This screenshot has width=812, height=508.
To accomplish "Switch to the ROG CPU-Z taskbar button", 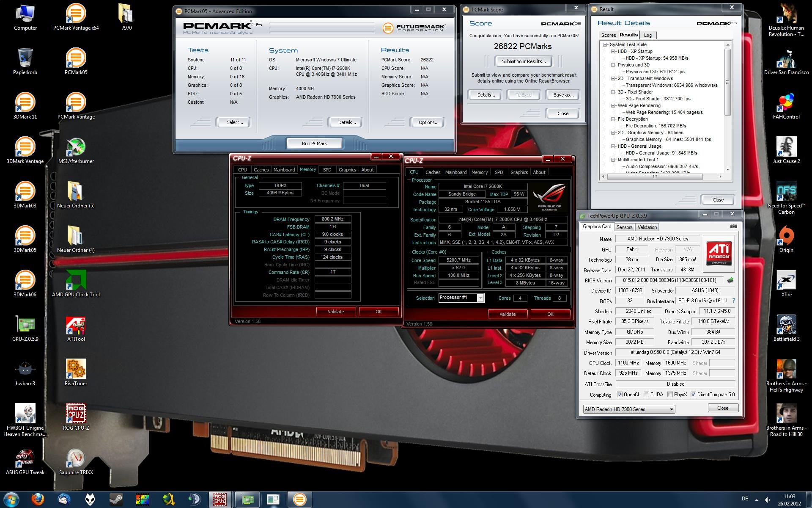I will (x=219, y=500).
